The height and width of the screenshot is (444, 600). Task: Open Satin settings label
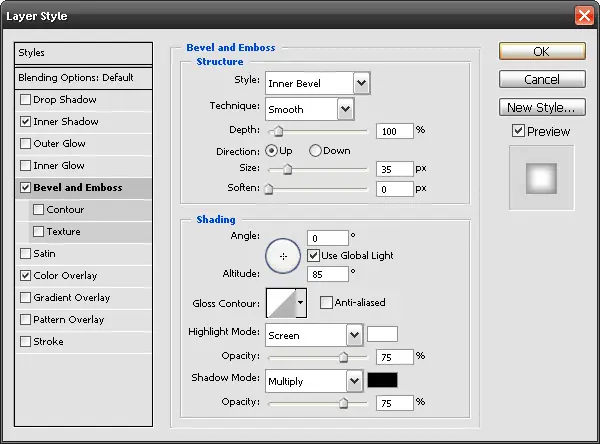[x=44, y=254]
